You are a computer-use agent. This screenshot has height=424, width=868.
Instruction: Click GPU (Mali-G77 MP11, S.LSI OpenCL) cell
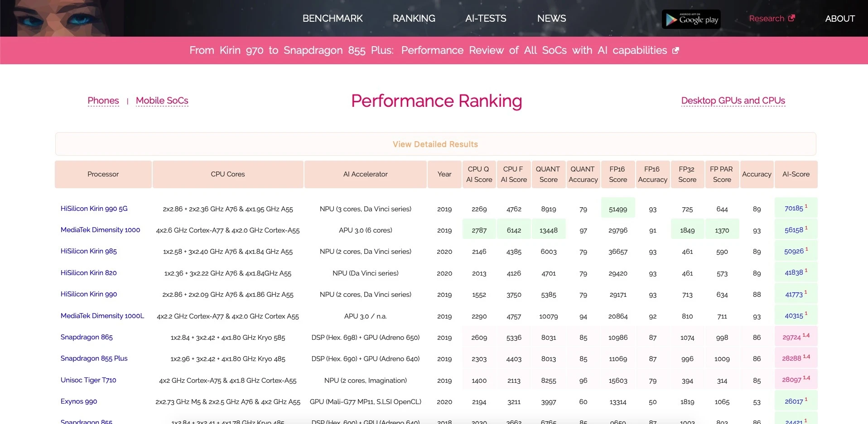(366, 401)
